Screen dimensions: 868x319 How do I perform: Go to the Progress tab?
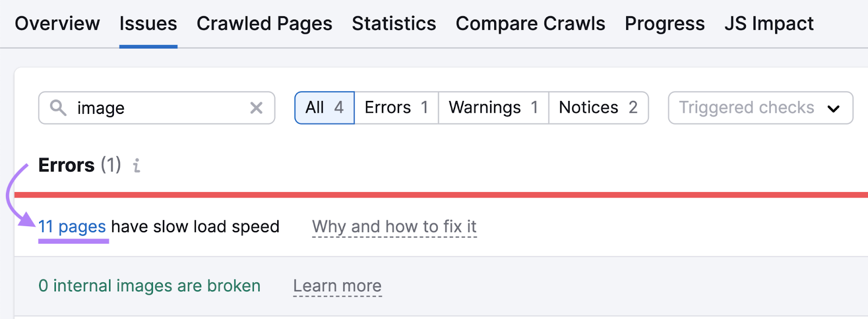(x=665, y=23)
